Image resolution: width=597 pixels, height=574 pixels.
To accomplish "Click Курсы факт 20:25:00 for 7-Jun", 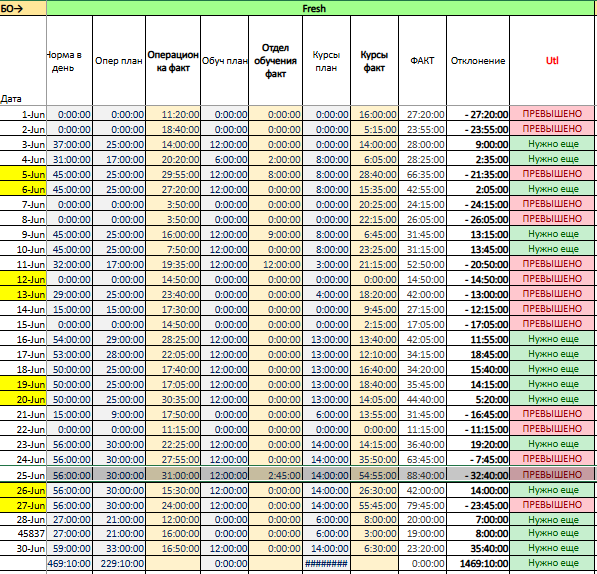I will coord(374,204).
